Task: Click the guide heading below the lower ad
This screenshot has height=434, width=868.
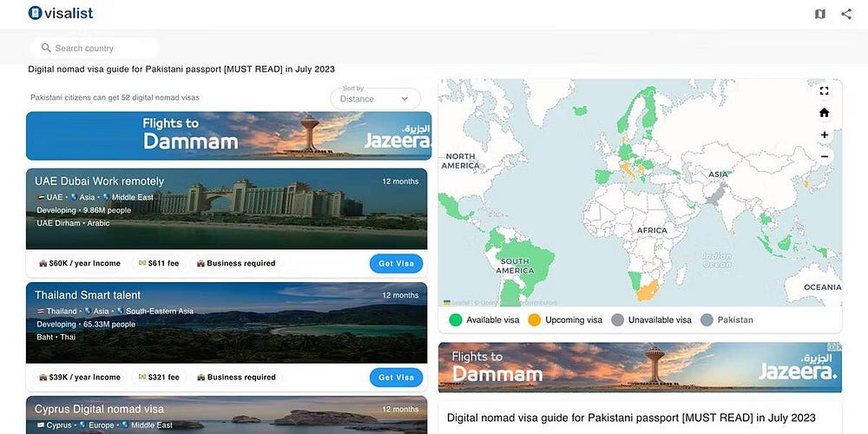Action: tap(631, 418)
